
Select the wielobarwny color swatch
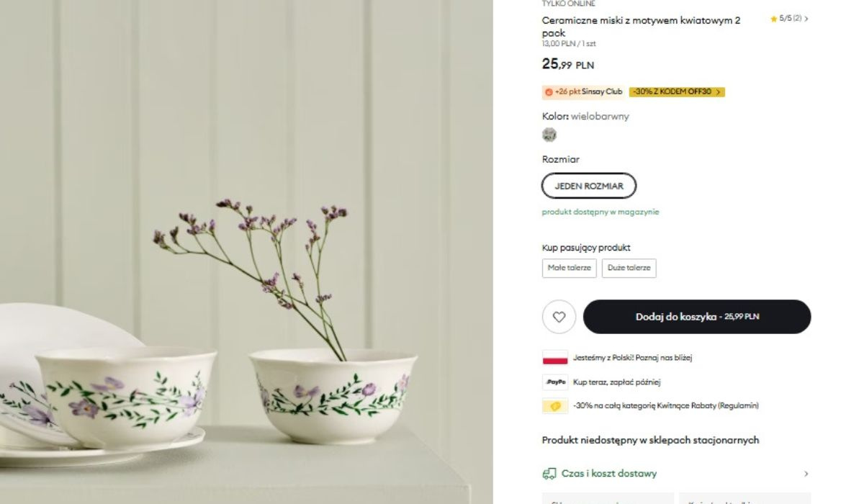[549, 135]
